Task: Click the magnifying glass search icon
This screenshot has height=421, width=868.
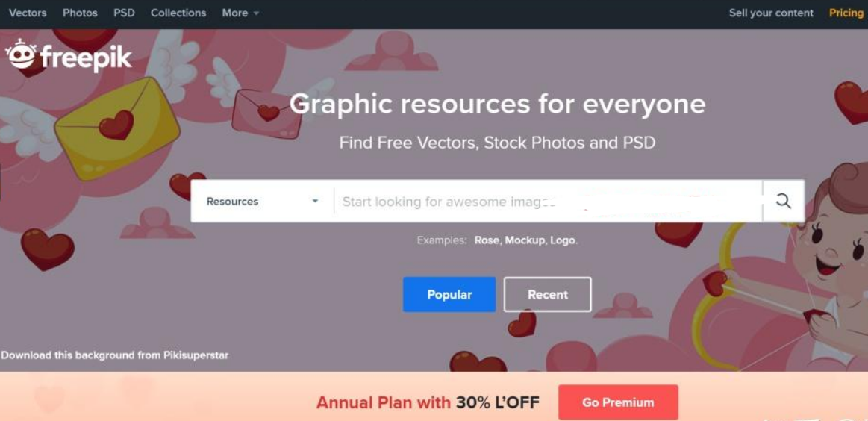Action: pos(784,201)
